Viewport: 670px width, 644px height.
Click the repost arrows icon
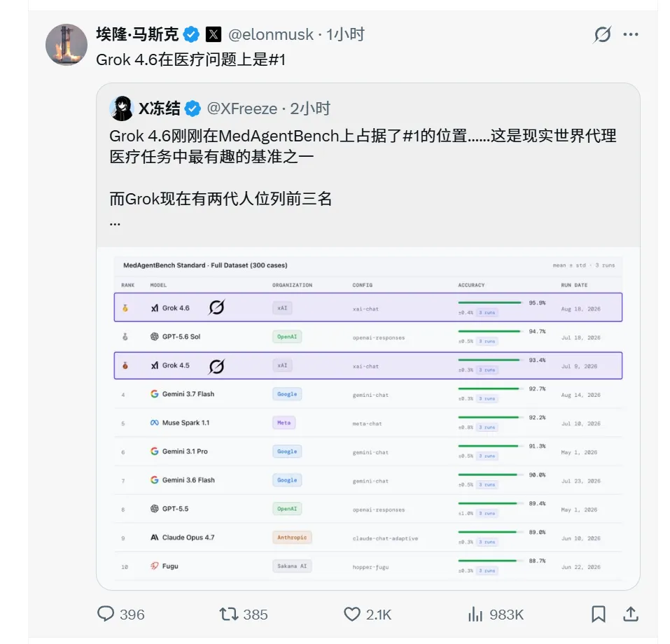point(229,614)
